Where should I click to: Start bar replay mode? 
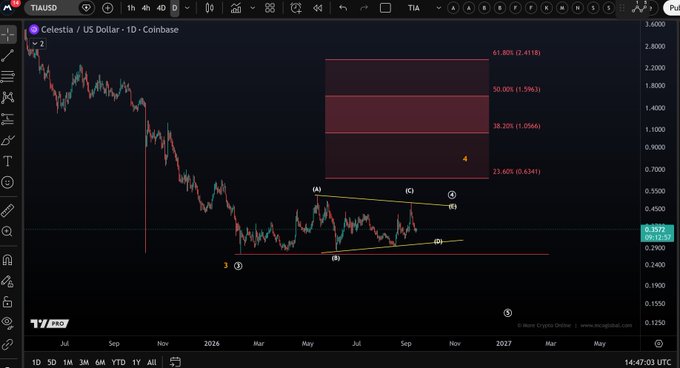click(x=318, y=8)
